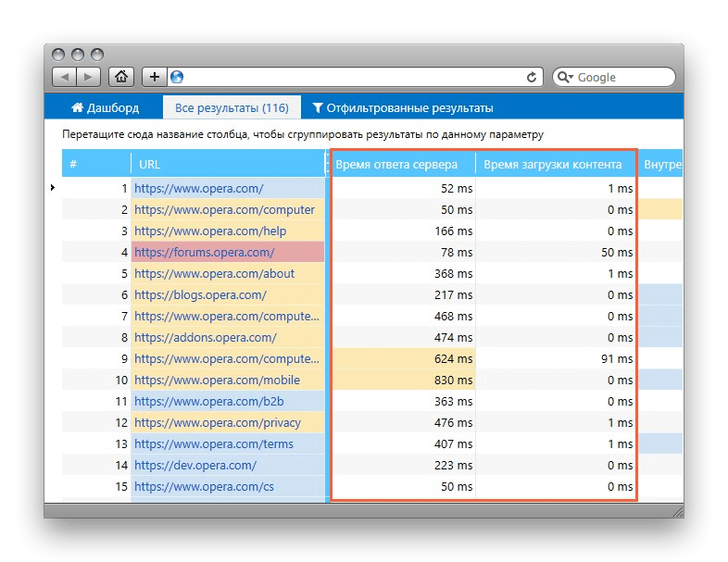Open the Дашборд tab
The width and height of the screenshot is (728, 562).
coord(105,107)
